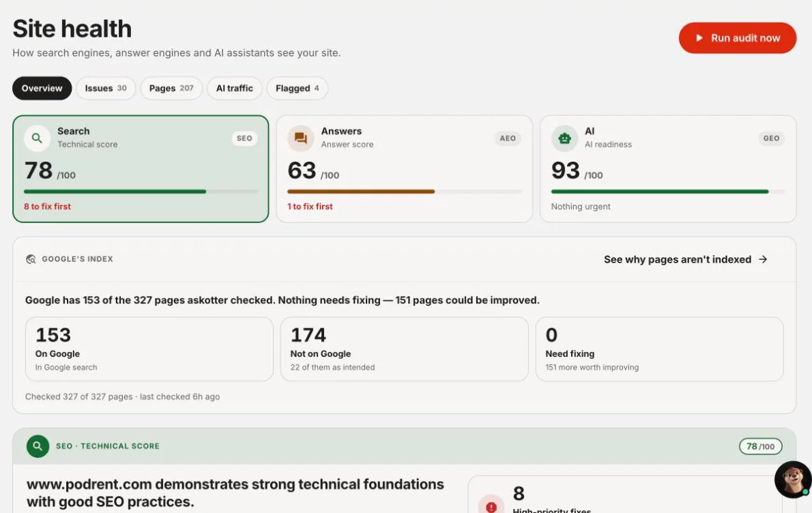
Task: Click the AI readiness progress bar
Action: pyautogui.click(x=668, y=192)
